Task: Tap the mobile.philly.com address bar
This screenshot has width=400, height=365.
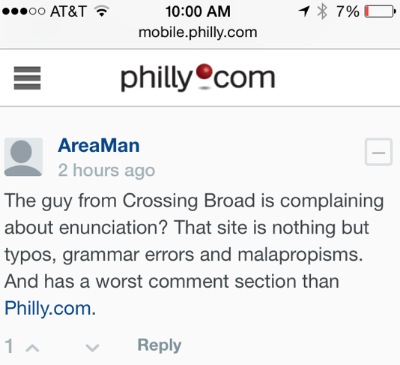Action: [198, 32]
